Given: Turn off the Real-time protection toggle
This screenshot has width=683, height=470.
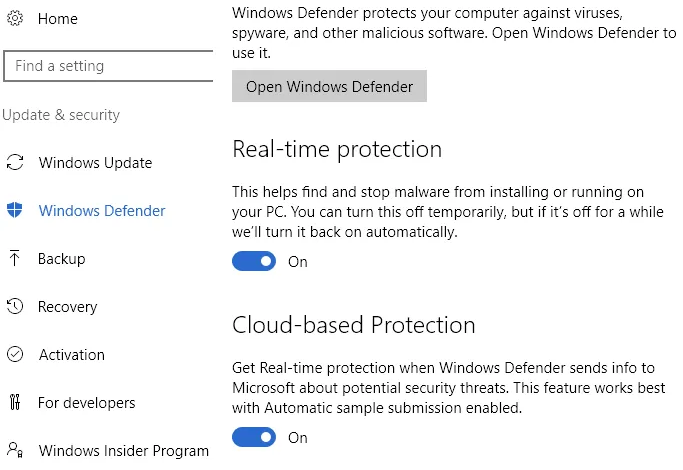Looking at the screenshot, I should [254, 261].
